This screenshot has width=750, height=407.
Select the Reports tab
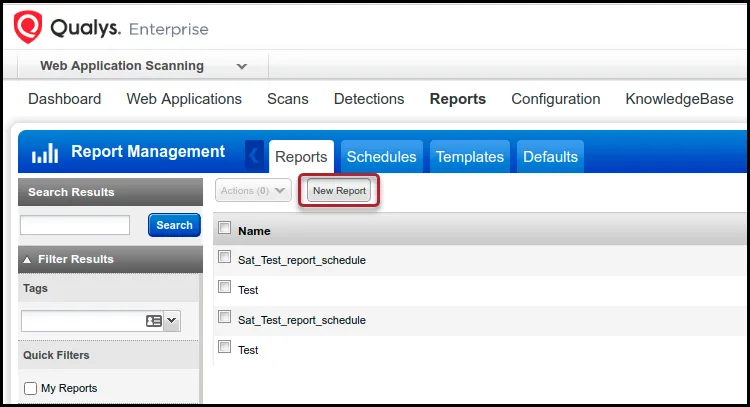[x=301, y=157]
